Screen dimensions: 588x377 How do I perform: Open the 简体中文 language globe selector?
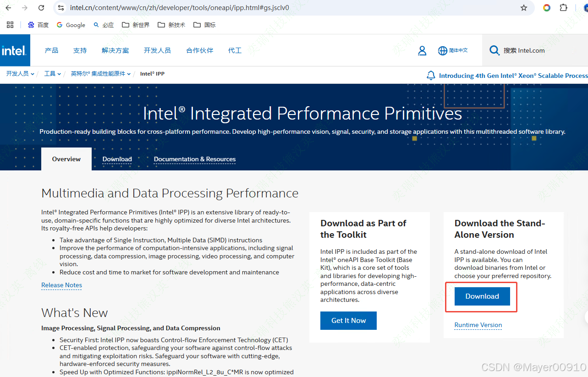(453, 50)
